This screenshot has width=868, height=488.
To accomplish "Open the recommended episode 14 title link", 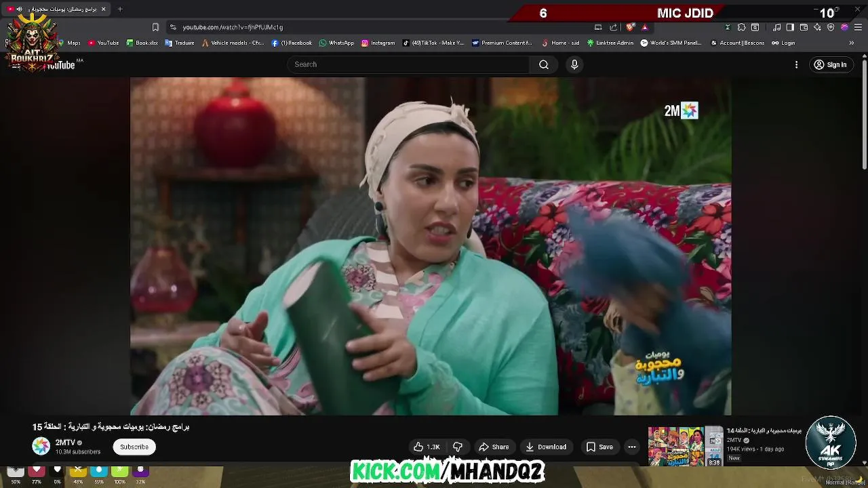I will 764,430.
